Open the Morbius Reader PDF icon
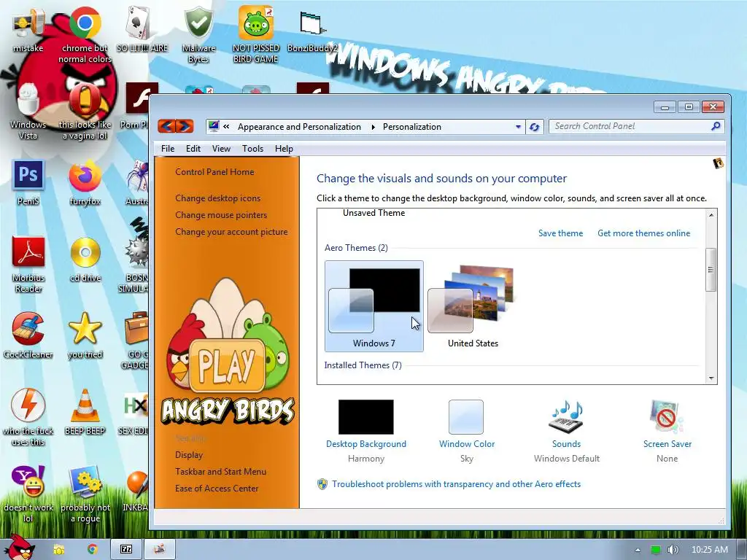This screenshot has height=560, width=747. [28, 252]
